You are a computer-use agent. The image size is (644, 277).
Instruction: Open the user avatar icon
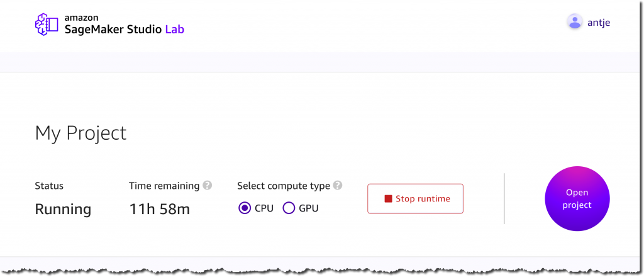(575, 22)
